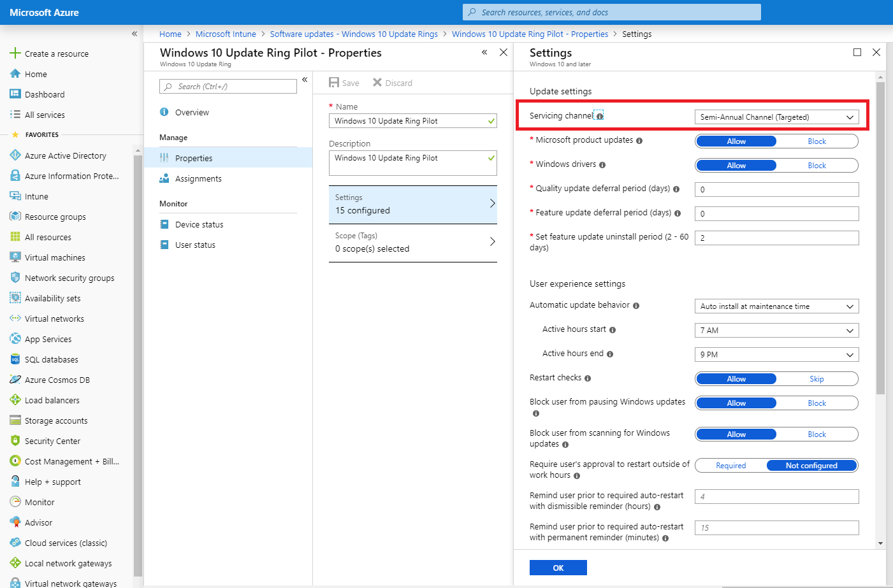The image size is (893, 588).
Task: Set restart approval to Required
Action: click(x=731, y=466)
